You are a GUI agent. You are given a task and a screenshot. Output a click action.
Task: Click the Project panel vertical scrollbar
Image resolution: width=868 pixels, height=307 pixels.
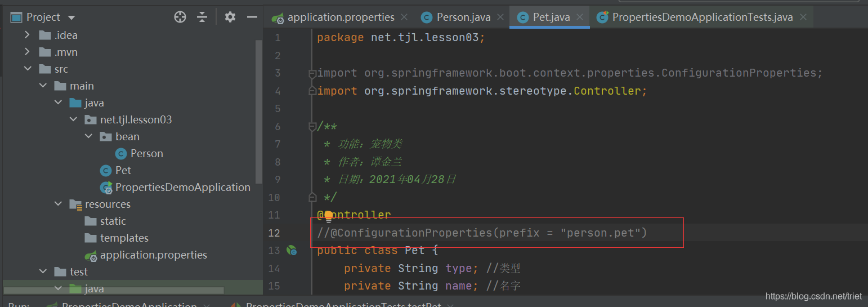259,112
